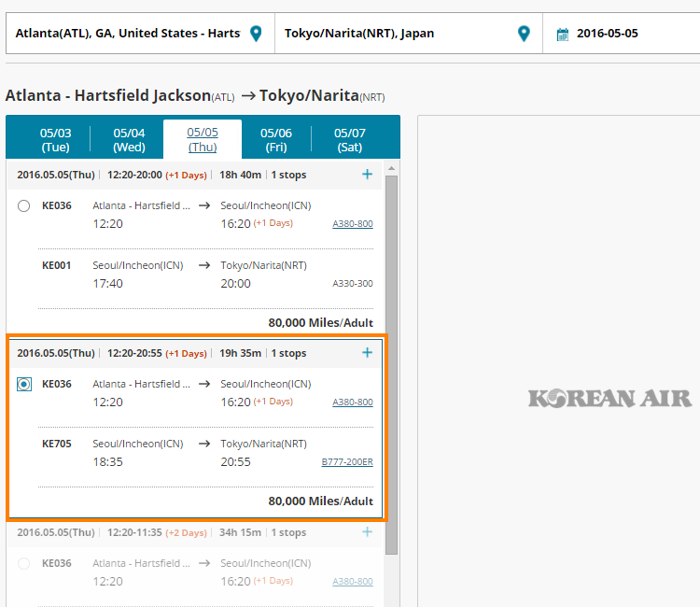This screenshot has width=700, height=607.
Task: Open the A380-800 link in first itinerary
Action: click(353, 224)
